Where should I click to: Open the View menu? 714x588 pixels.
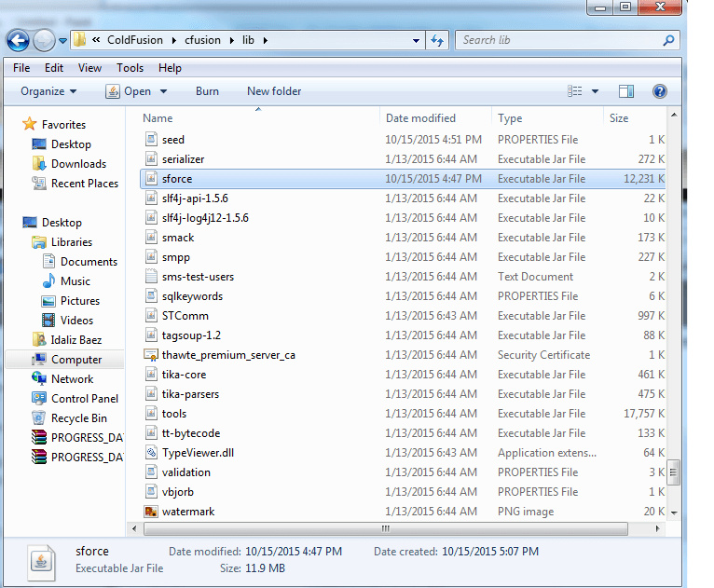click(89, 68)
